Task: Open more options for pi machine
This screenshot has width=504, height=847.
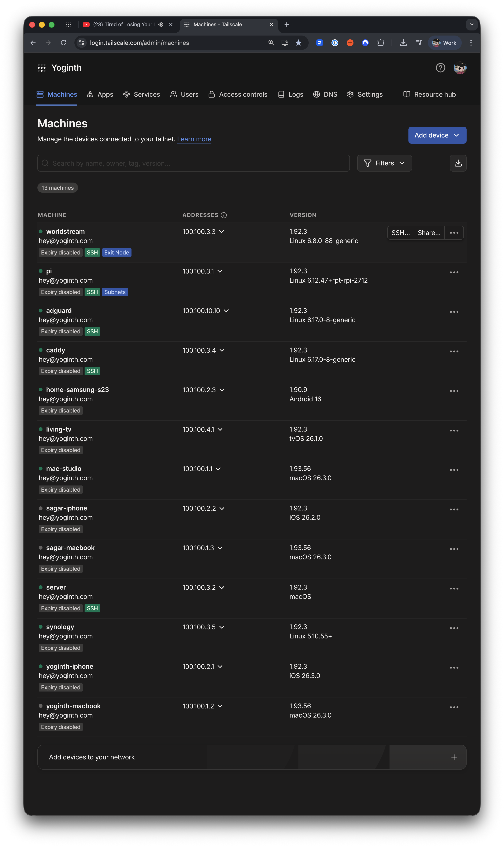Action: point(454,272)
